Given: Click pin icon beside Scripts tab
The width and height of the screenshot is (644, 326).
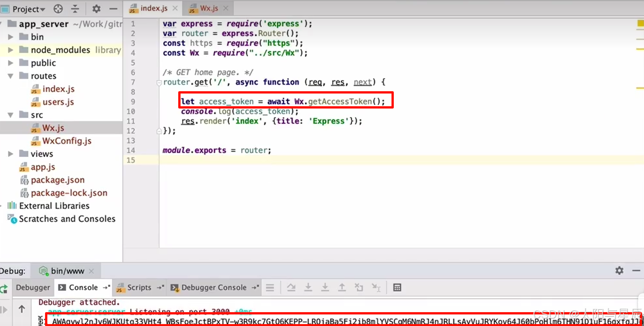Looking at the screenshot, I should point(160,288).
